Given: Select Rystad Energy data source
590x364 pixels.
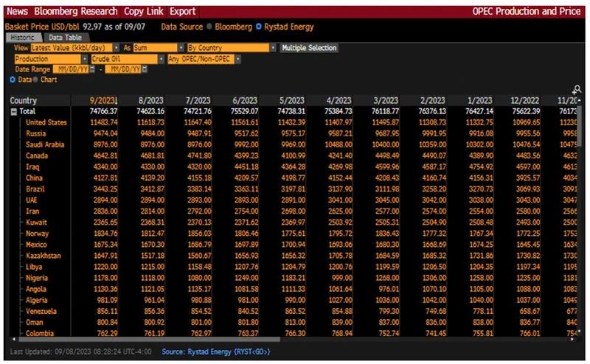Looking at the screenshot, I should (x=258, y=27).
